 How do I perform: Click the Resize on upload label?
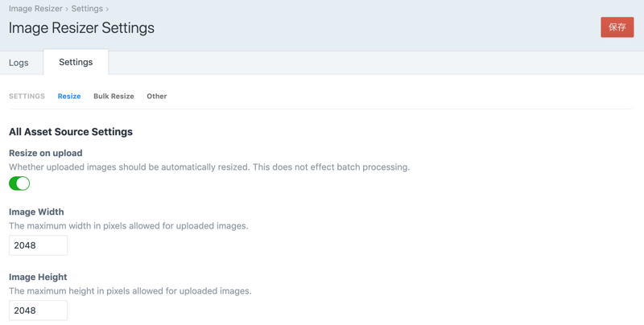(45, 153)
